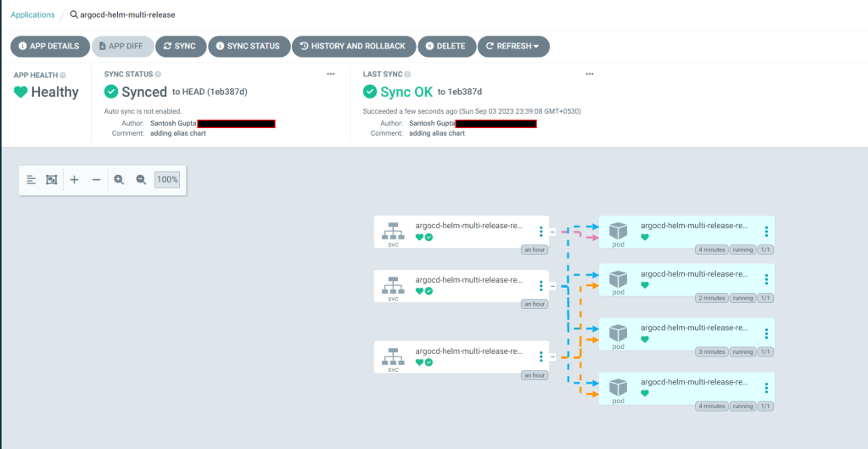Click the zoom-out magnifier icon
This screenshot has height=449, width=868.
point(141,179)
